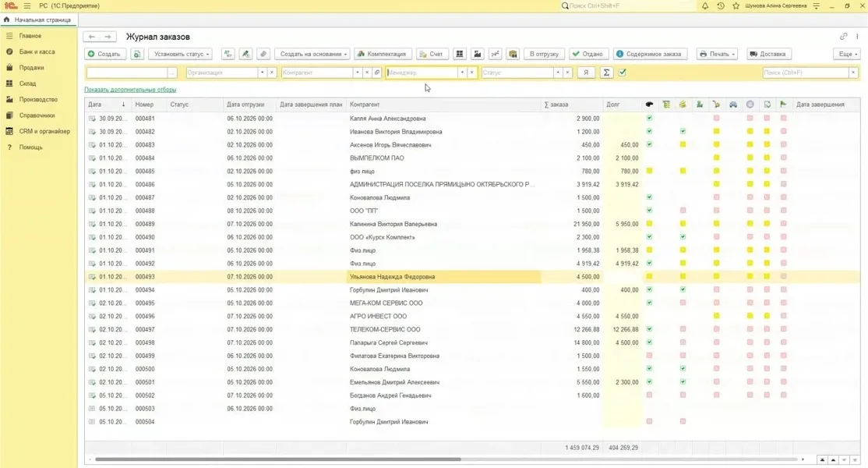The image size is (868, 468).
Task: Toggle third-column checkbox in order 000501 row
Action: 683,381
